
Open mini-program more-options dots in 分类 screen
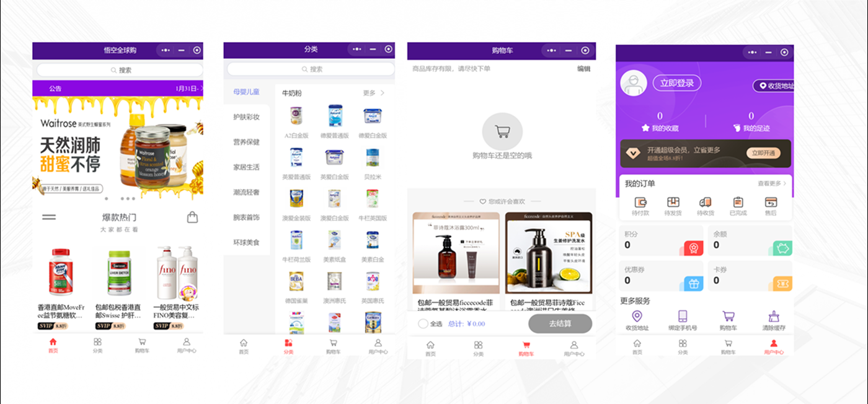tap(357, 49)
